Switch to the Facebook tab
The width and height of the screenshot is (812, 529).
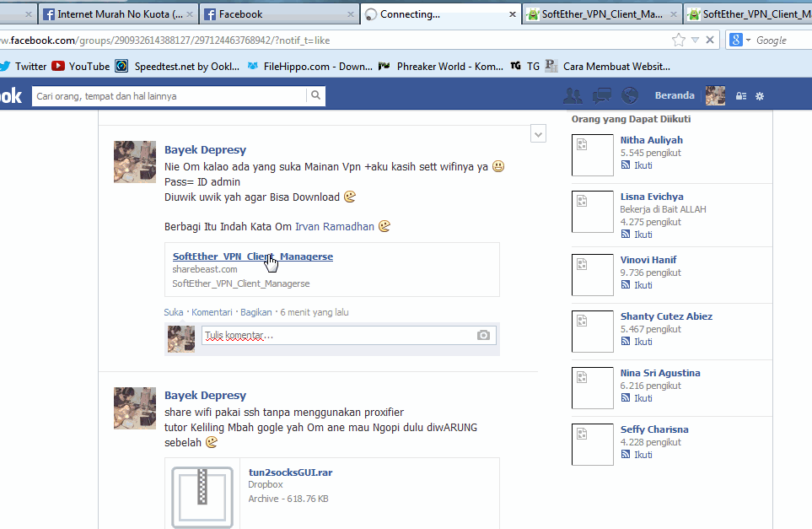click(280, 14)
